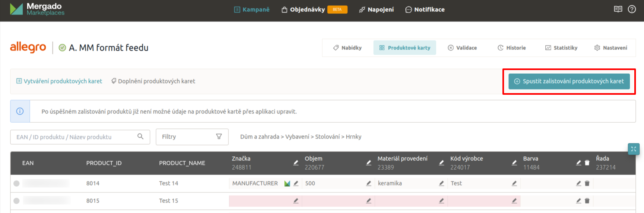Select the Test 15 row status circle
Image resolution: width=644 pixels, height=213 pixels.
click(17, 201)
